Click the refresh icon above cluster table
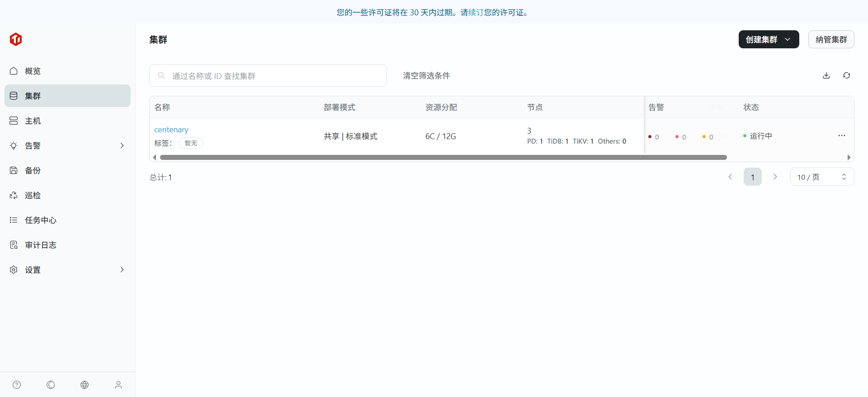Screen dimensions: 868x397 (x=846, y=75)
